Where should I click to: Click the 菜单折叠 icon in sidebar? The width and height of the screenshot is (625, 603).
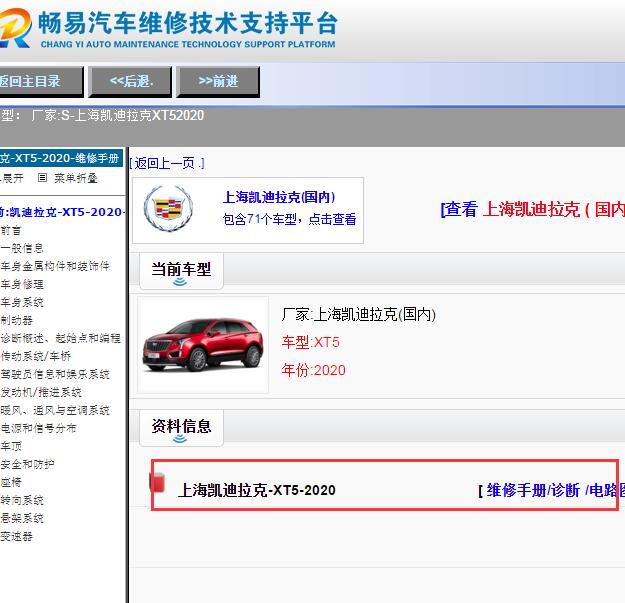coord(42,178)
